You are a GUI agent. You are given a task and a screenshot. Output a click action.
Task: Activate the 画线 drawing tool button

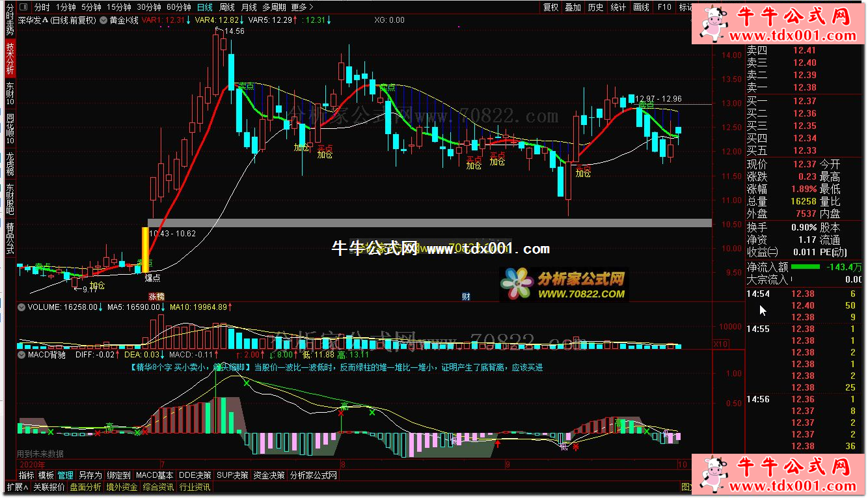pos(641,7)
